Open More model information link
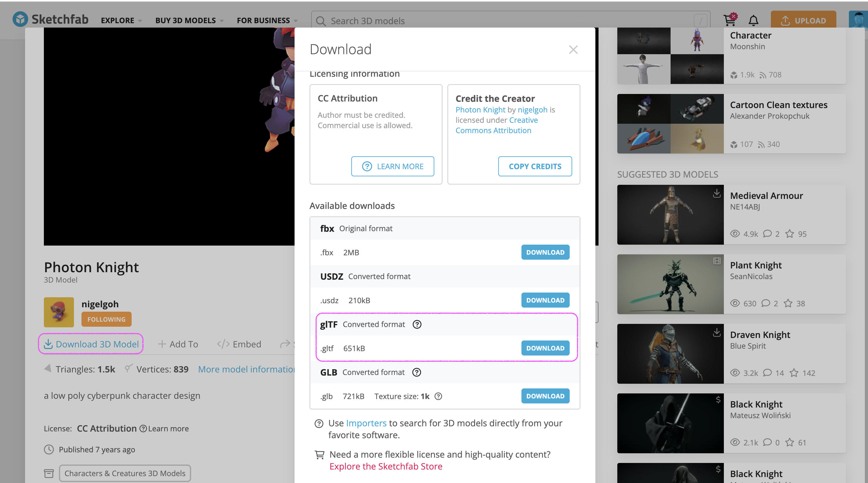The width and height of the screenshot is (868, 483). 247,369
